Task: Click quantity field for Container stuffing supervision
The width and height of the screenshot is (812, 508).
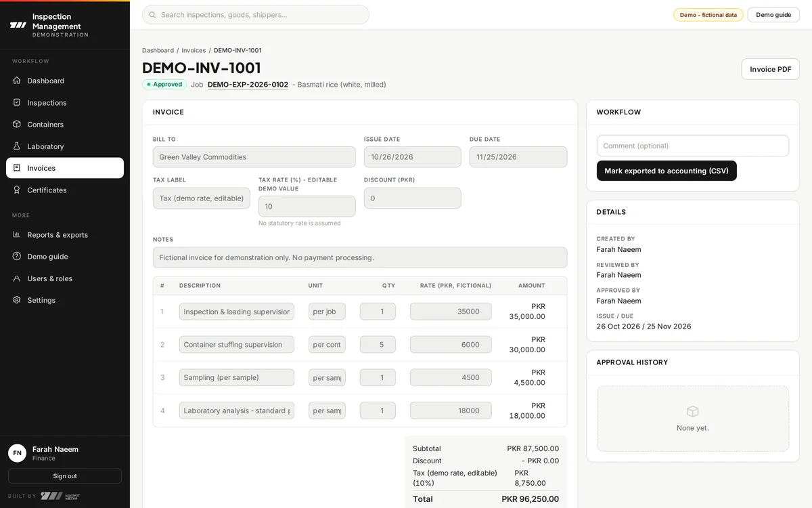Action: coord(378,345)
